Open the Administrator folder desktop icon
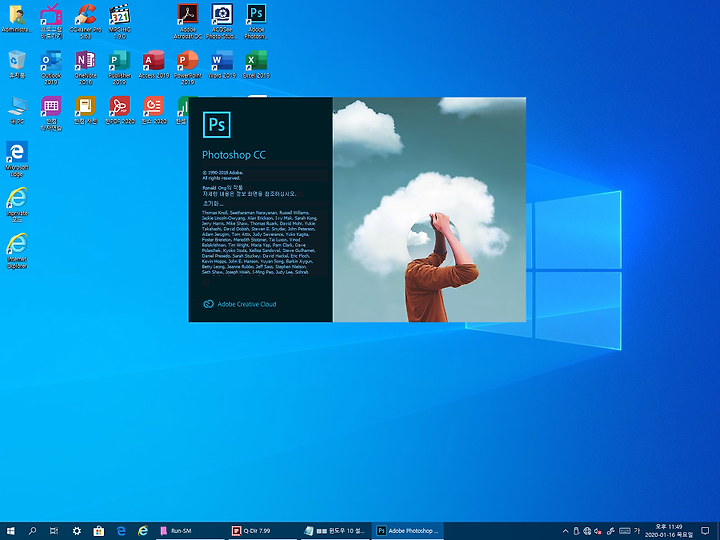The image size is (720, 540). click(x=17, y=19)
